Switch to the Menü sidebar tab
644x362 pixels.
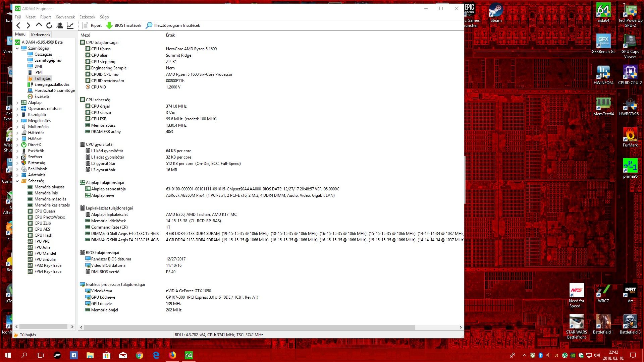20,34
